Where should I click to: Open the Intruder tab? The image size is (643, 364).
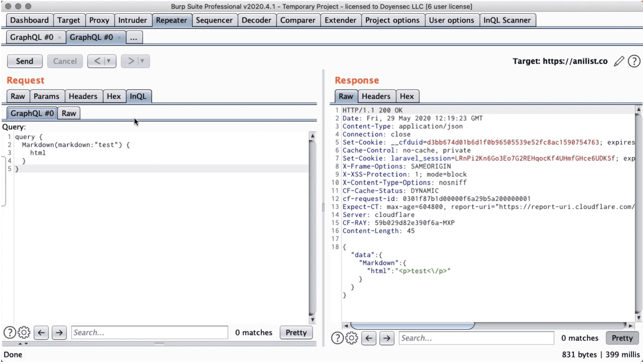(x=132, y=20)
